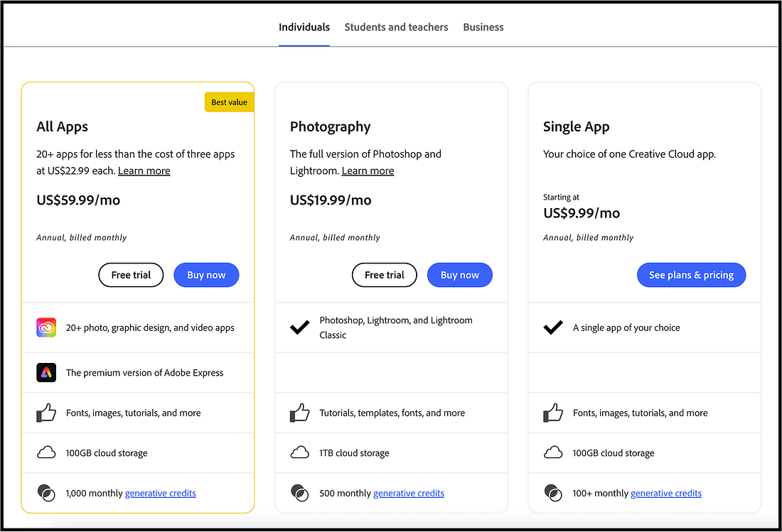Open Learn more link in All Apps card
The width and height of the screenshot is (782, 532).
144,171
